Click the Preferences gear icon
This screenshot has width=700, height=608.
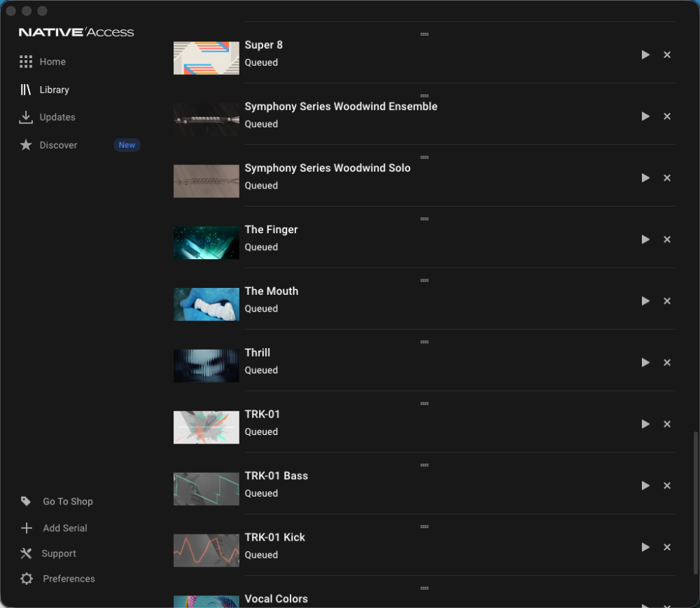click(27, 579)
